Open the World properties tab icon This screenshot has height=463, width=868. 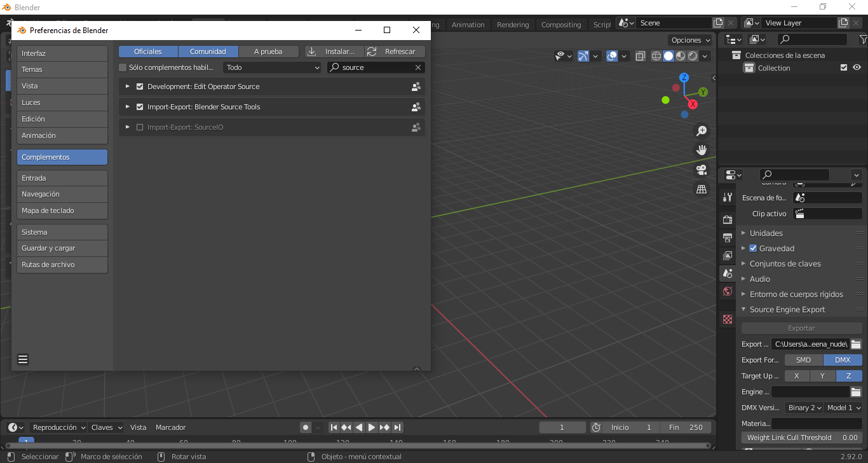(x=728, y=291)
